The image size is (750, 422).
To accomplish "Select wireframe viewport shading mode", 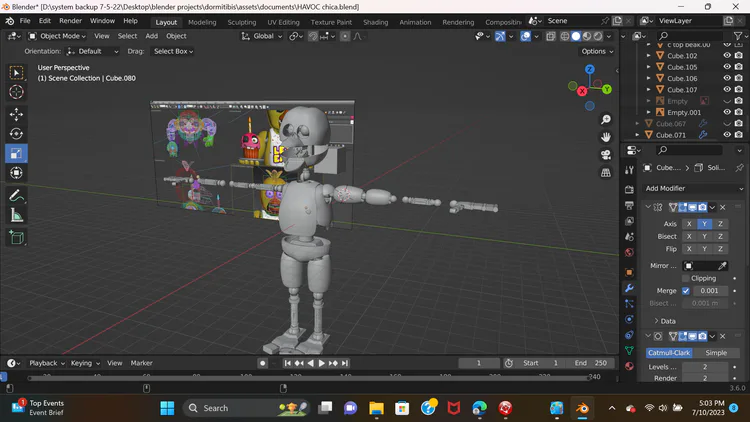I will (x=565, y=36).
